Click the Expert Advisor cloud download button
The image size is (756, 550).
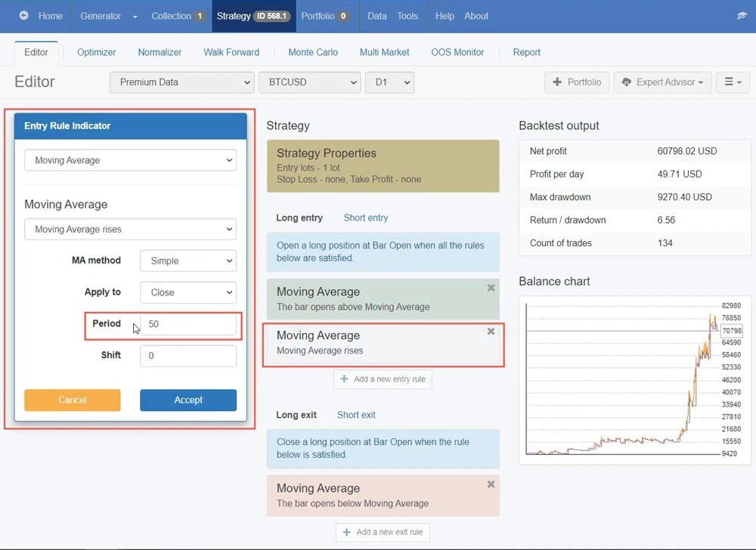coord(663,82)
